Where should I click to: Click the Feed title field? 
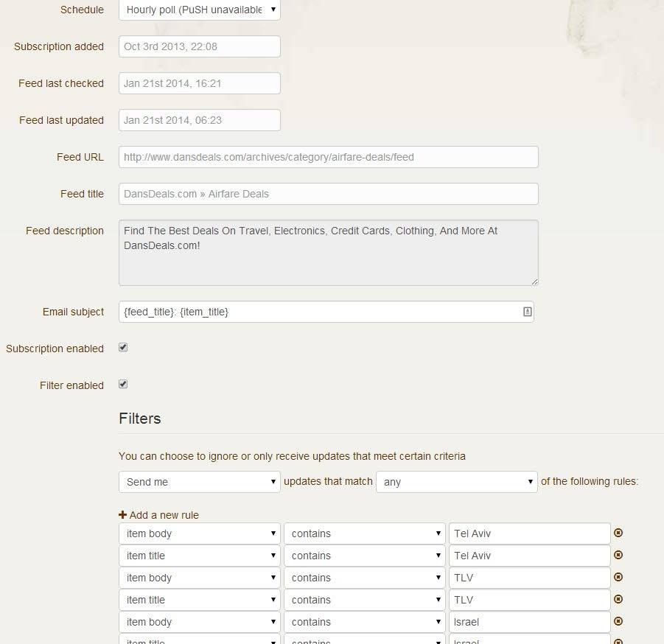point(328,194)
